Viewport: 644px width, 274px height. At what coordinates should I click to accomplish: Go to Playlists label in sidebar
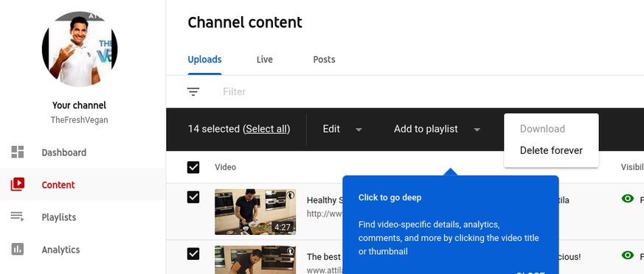(59, 217)
